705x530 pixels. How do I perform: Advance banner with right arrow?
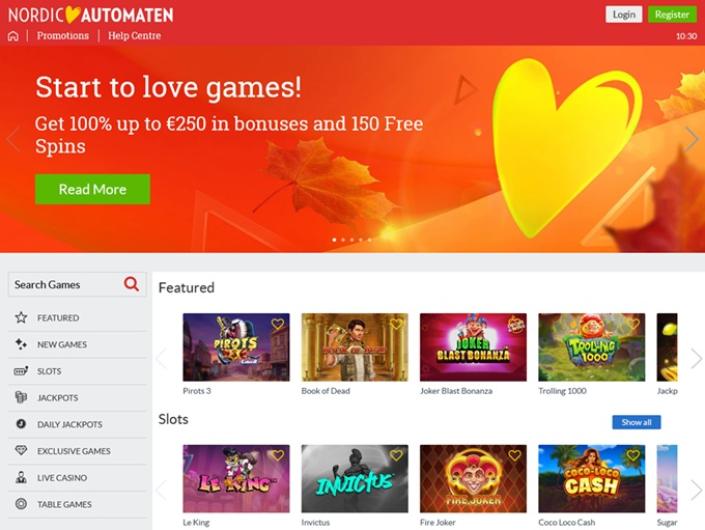pyautogui.click(x=692, y=138)
